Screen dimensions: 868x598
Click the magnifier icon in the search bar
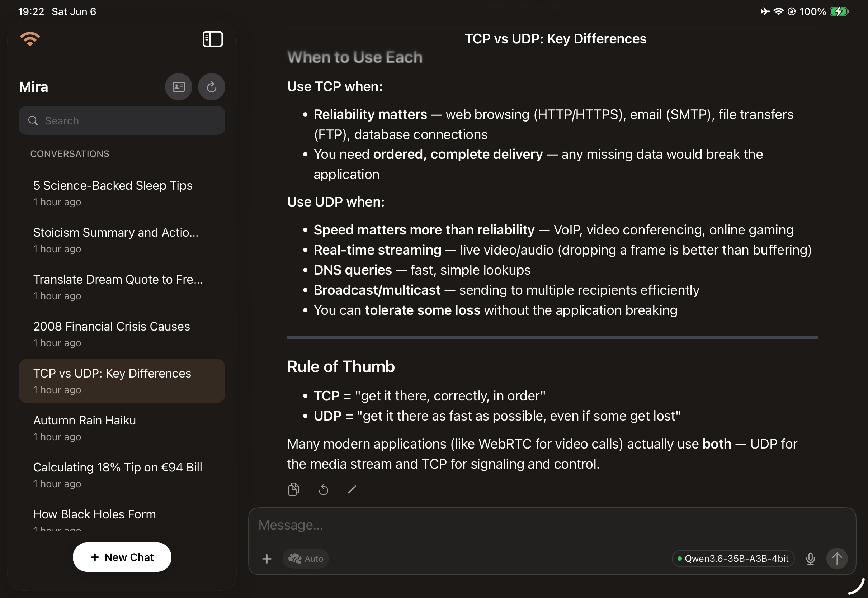pyautogui.click(x=33, y=121)
